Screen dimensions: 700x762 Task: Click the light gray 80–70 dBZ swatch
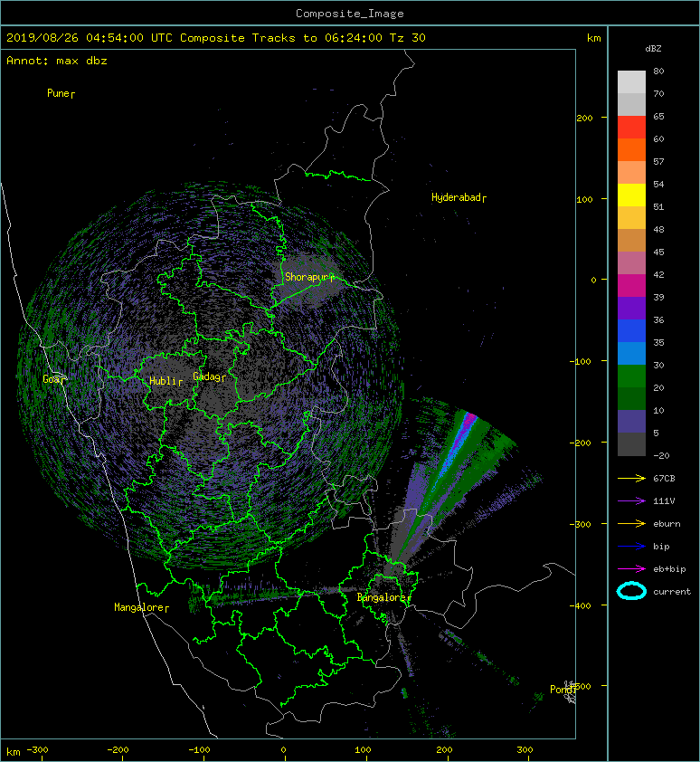(x=631, y=82)
